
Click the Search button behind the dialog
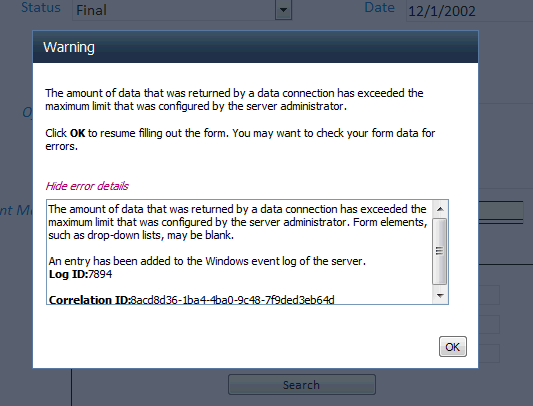pos(302,385)
